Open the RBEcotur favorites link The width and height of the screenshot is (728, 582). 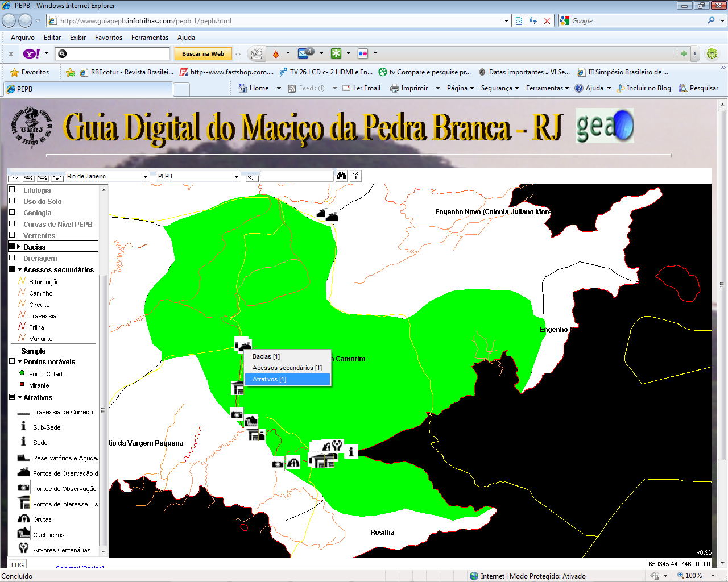coord(126,72)
